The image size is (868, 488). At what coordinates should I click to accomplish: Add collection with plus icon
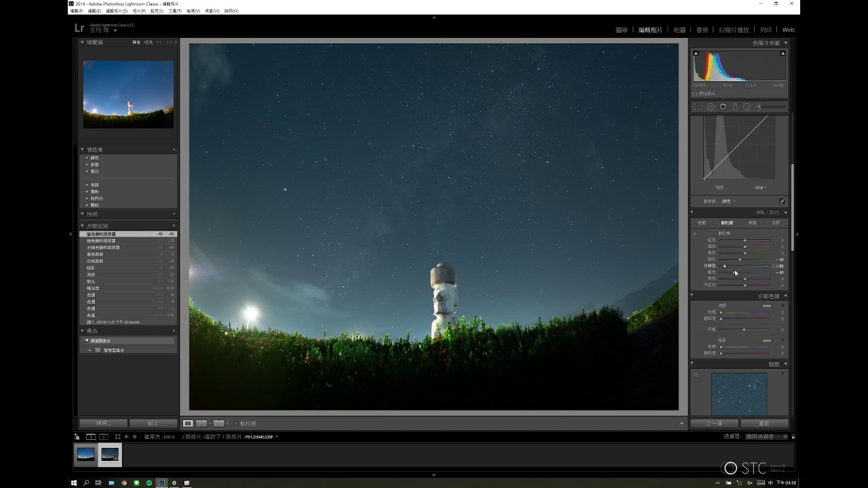pyautogui.click(x=174, y=331)
